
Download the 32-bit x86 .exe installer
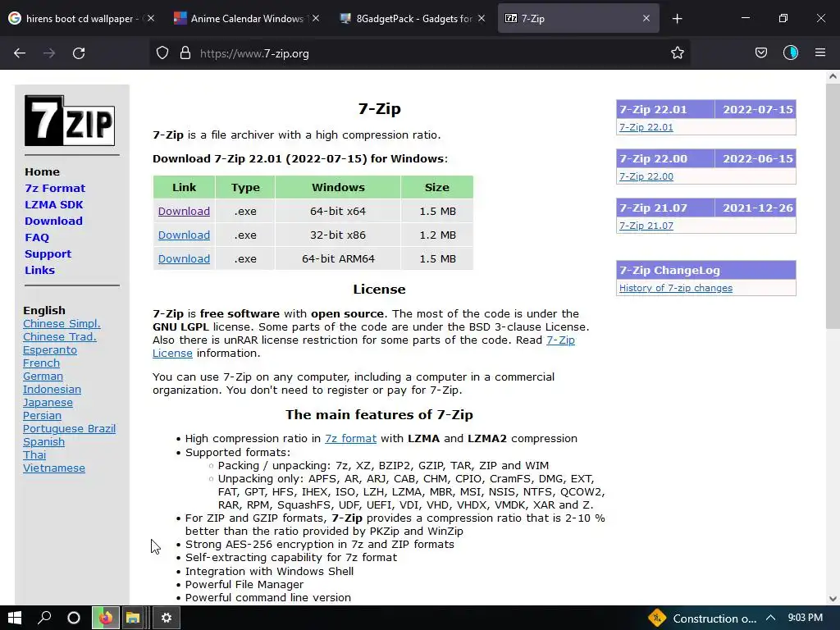click(x=184, y=235)
